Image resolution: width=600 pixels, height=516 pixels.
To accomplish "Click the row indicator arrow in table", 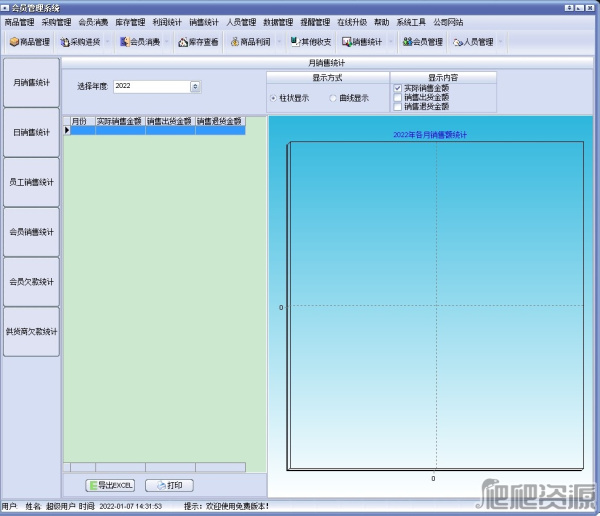I will click(x=67, y=131).
